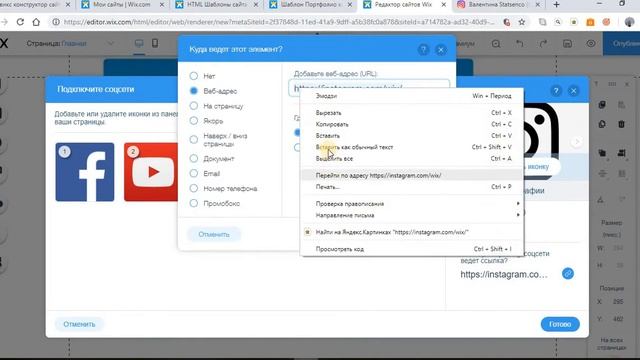Screen dimensions: 640x360
Task: Select 'Вставить как обычный текст'
Action: [411, 147]
